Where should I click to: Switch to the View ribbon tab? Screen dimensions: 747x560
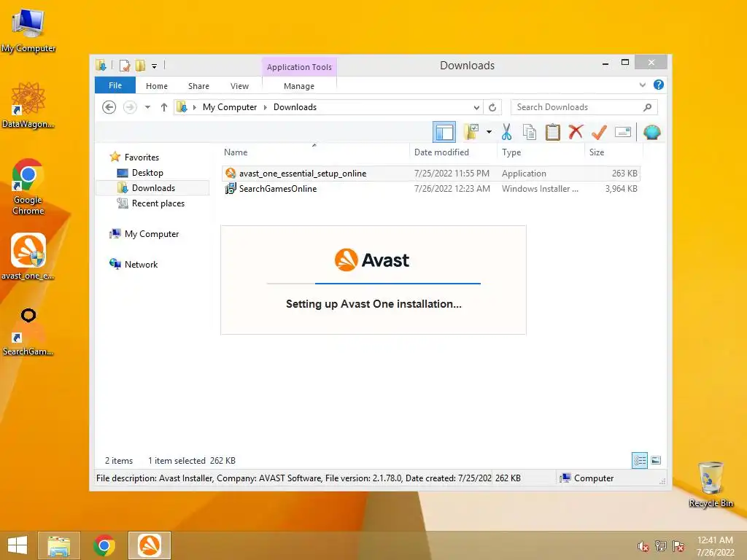coord(239,86)
